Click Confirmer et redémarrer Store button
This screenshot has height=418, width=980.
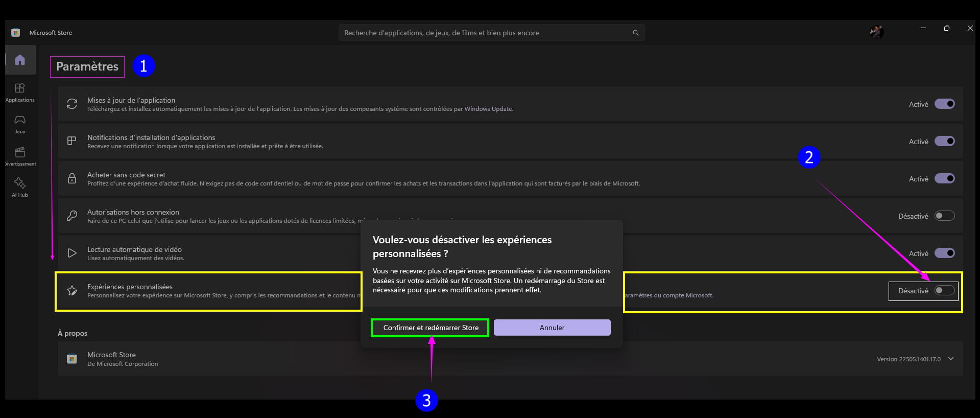pyautogui.click(x=431, y=328)
